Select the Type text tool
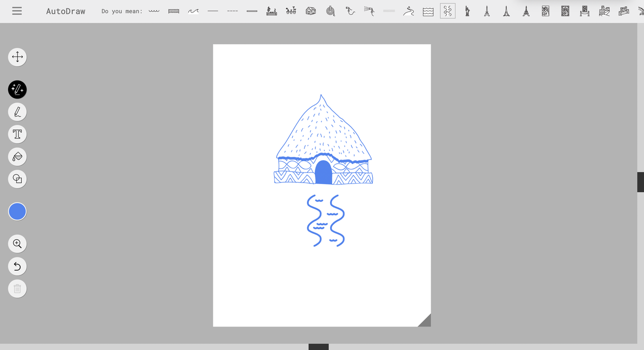Screen dimensions: 644x350 tap(17, 134)
